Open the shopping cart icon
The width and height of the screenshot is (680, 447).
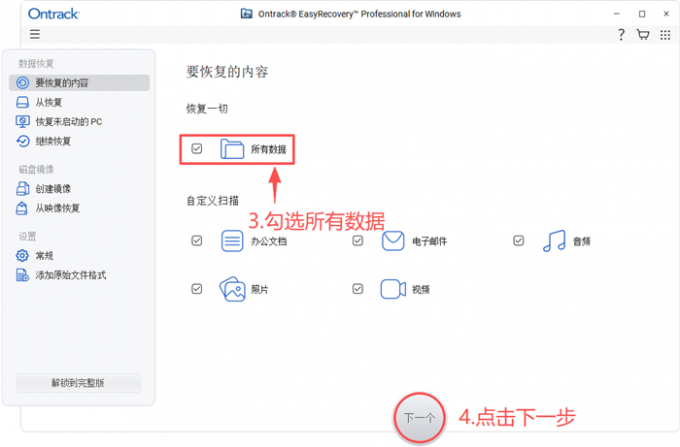pos(643,34)
